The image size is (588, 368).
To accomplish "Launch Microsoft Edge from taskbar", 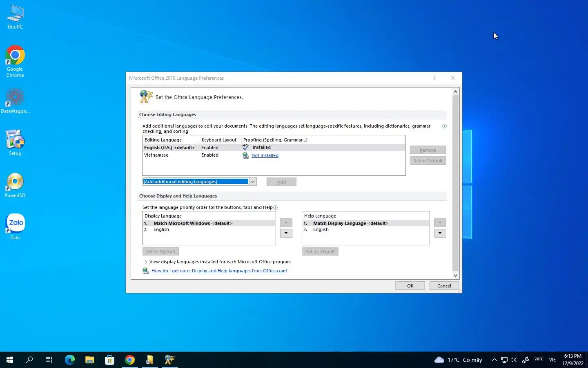I will coord(70,360).
